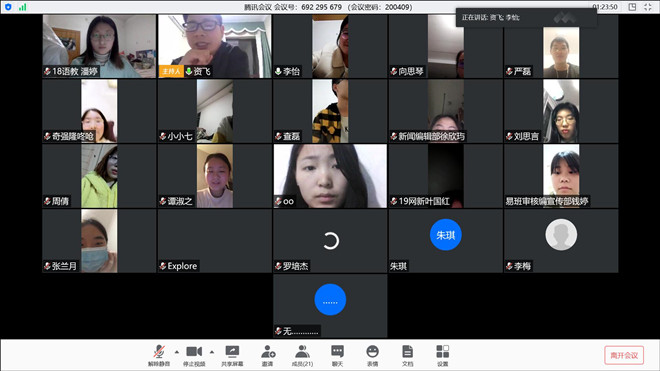Click the 正在讲话 speaking indicator banner

pyautogui.click(x=526, y=17)
